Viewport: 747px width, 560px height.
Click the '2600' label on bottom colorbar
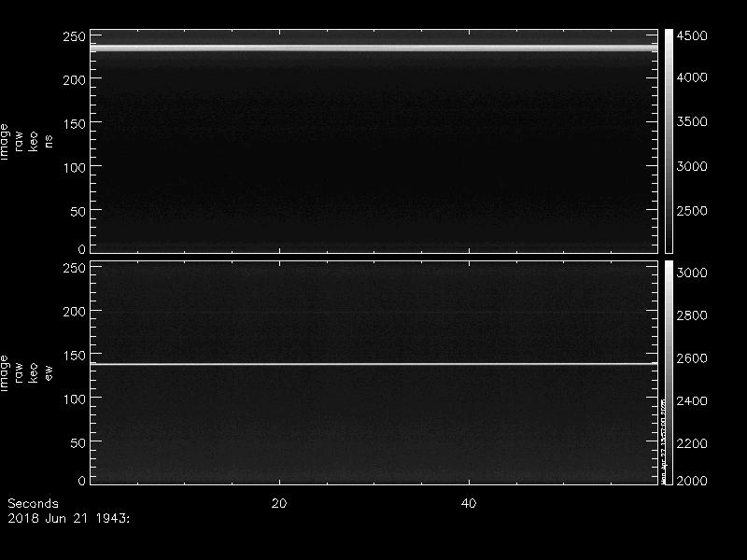click(692, 357)
